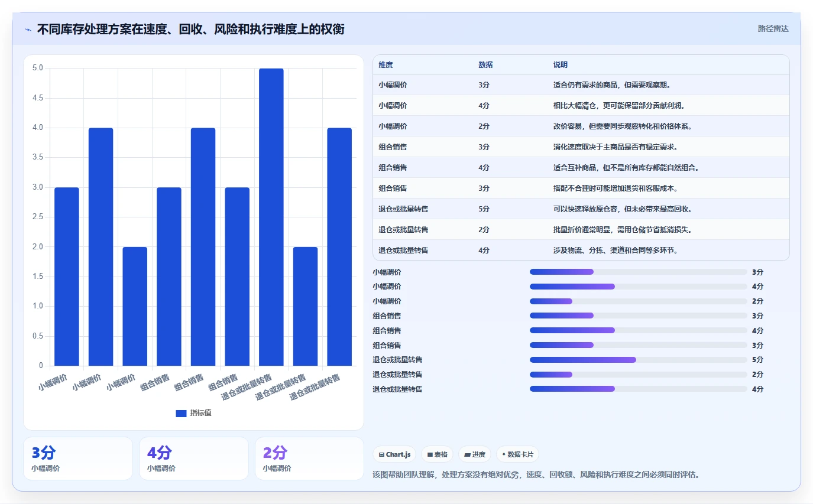Click the tallest chart column valued 5

click(271, 217)
